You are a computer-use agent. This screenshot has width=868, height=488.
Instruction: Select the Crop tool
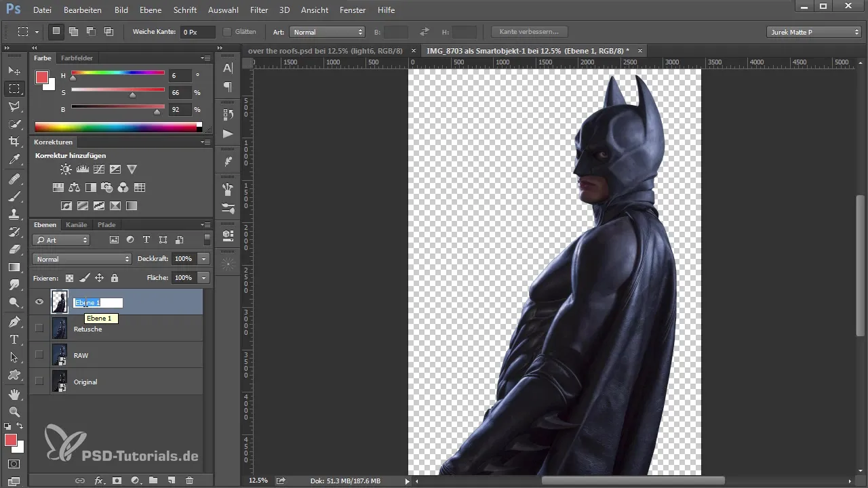[x=14, y=142]
